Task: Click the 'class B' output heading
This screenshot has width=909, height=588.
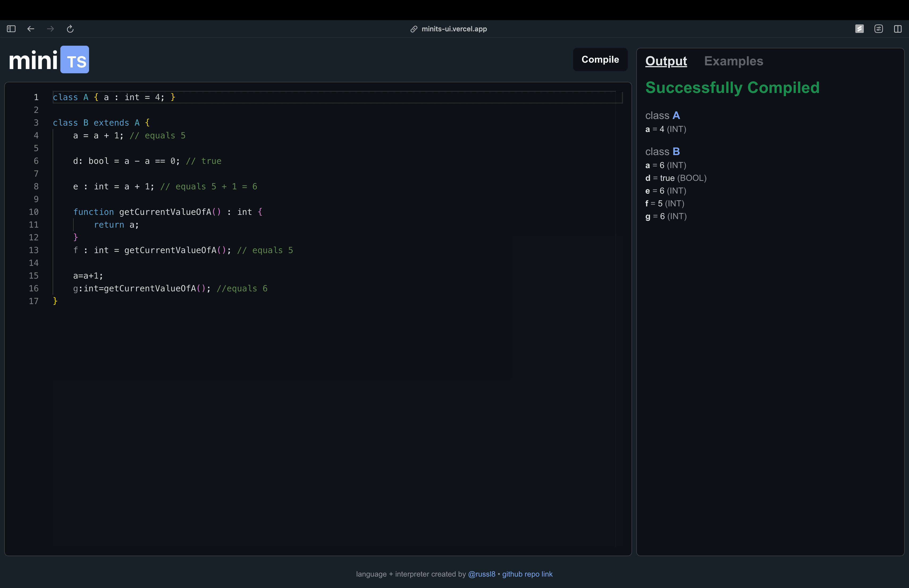Action: coord(662,151)
